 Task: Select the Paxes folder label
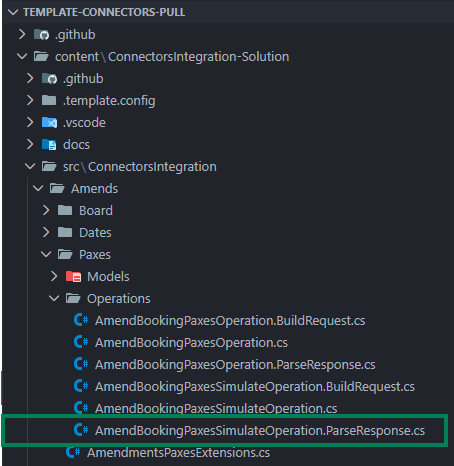[95, 255]
